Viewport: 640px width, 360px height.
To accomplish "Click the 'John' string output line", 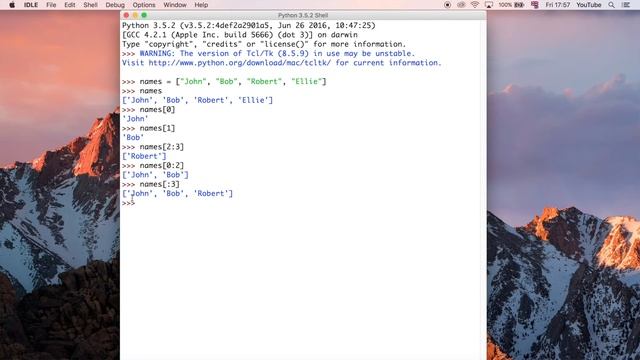I will pyautogui.click(x=135, y=119).
